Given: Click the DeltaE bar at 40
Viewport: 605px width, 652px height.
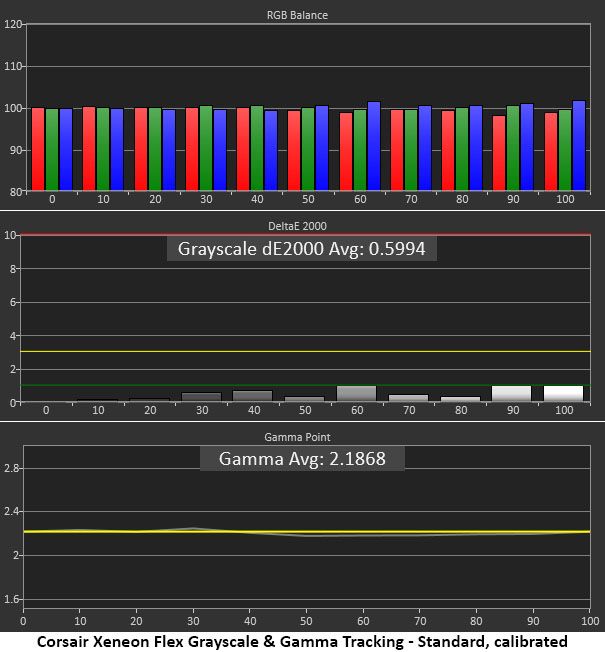Looking at the screenshot, I should pyautogui.click(x=253, y=396).
